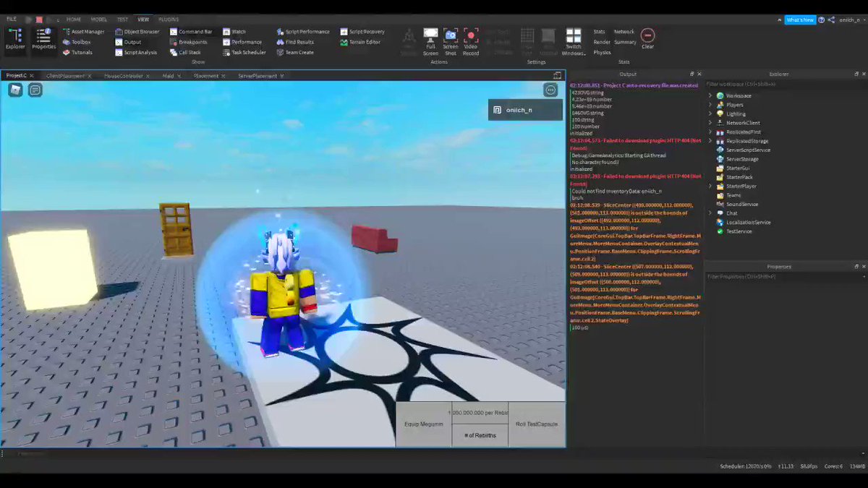Toggle the Command Bar
This screenshot has width=868, height=488.
191,32
